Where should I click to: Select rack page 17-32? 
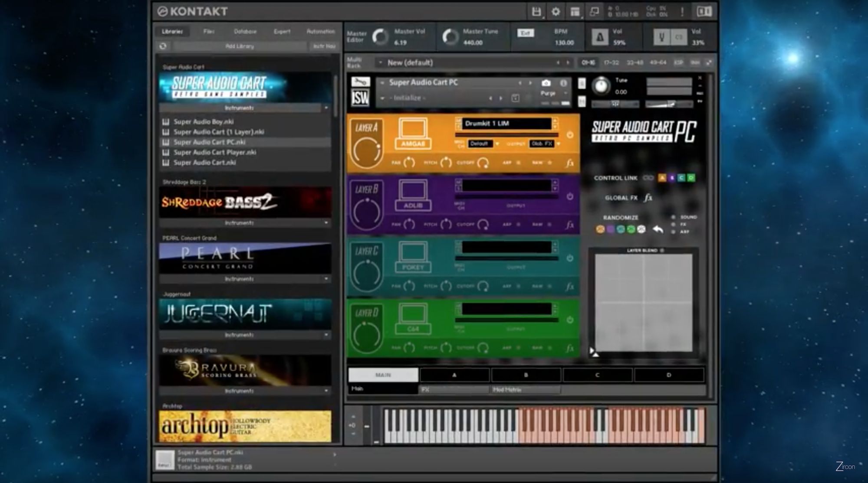pyautogui.click(x=611, y=63)
